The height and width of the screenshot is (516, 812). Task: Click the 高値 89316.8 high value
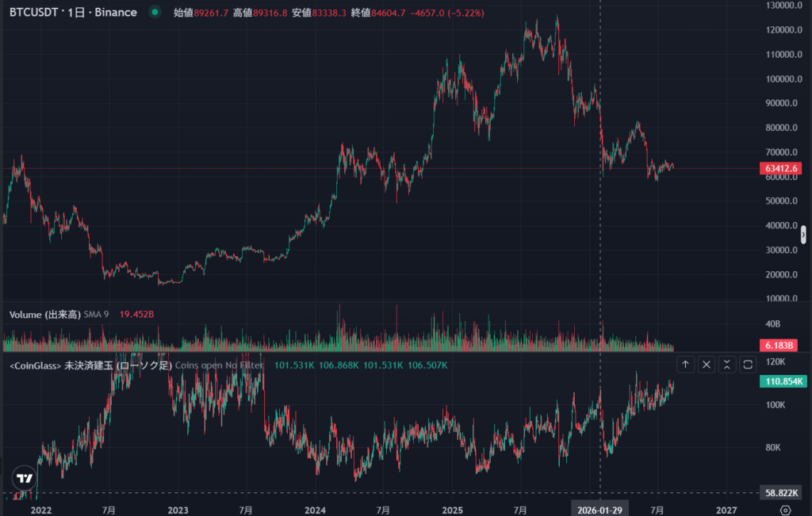coord(260,13)
